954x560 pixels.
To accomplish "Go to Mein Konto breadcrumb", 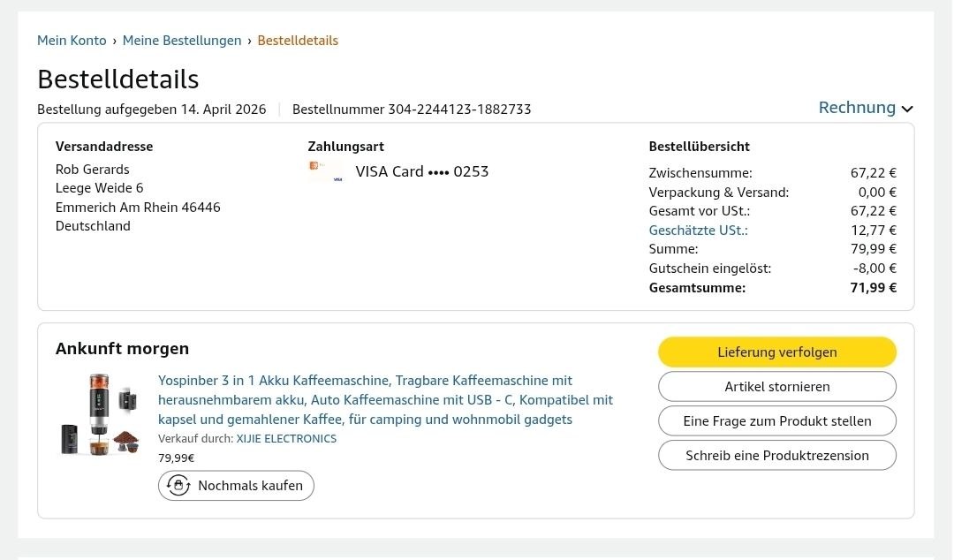I will pos(72,41).
